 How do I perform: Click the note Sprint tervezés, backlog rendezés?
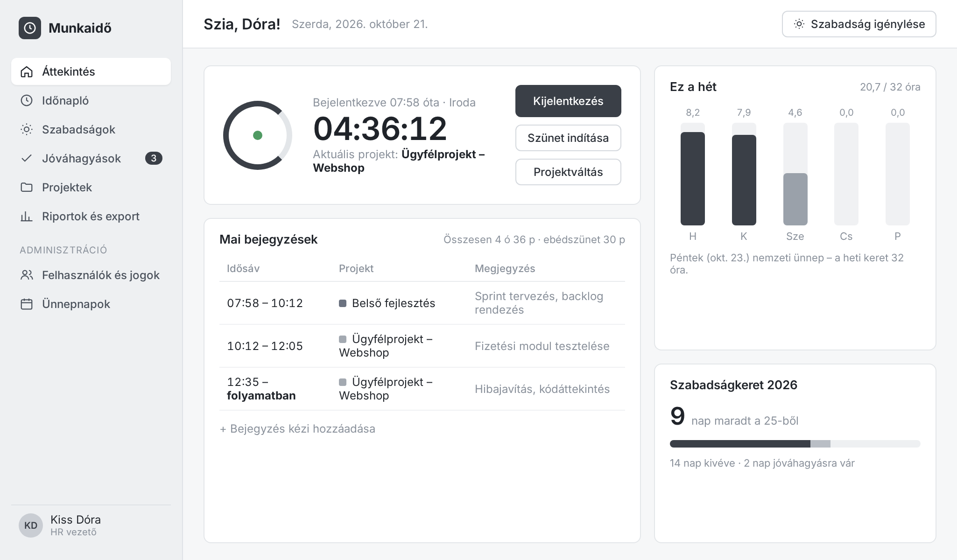click(x=539, y=303)
